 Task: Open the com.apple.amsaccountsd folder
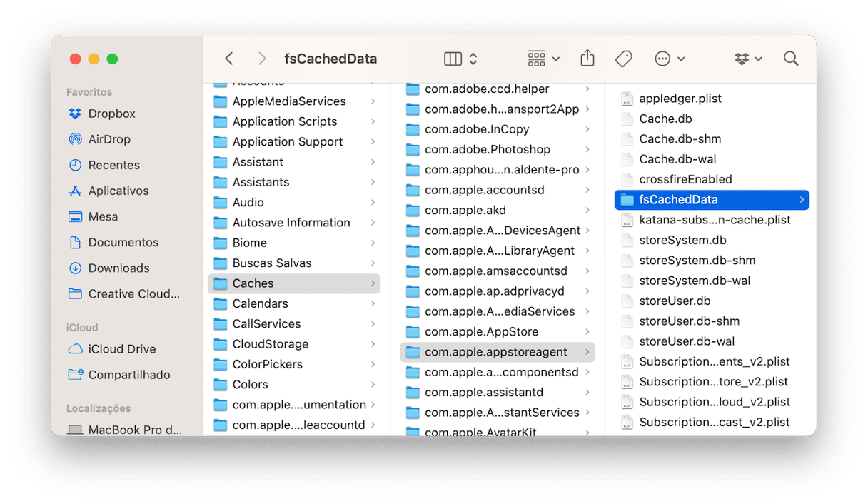pyautogui.click(x=498, y=271)
